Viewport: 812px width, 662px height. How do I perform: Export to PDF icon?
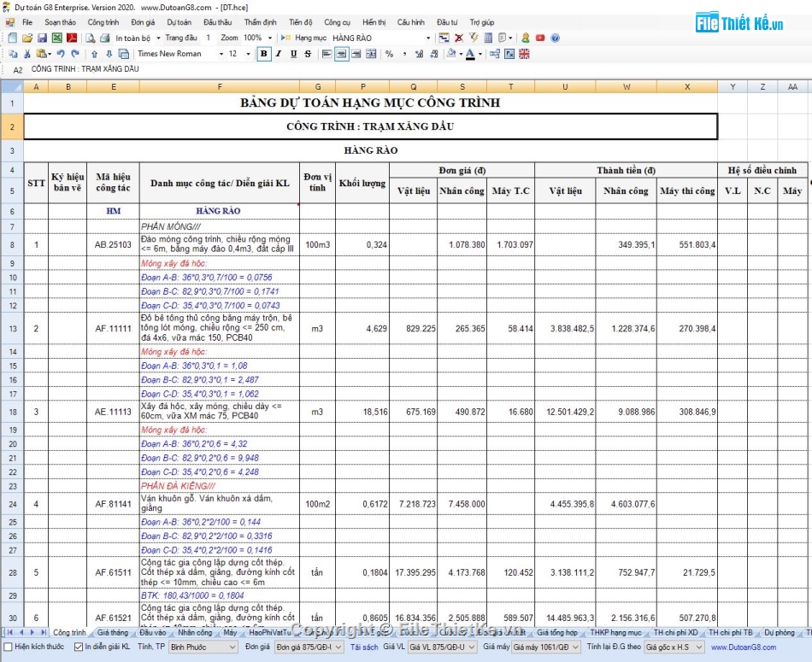[x=72, y=38]
